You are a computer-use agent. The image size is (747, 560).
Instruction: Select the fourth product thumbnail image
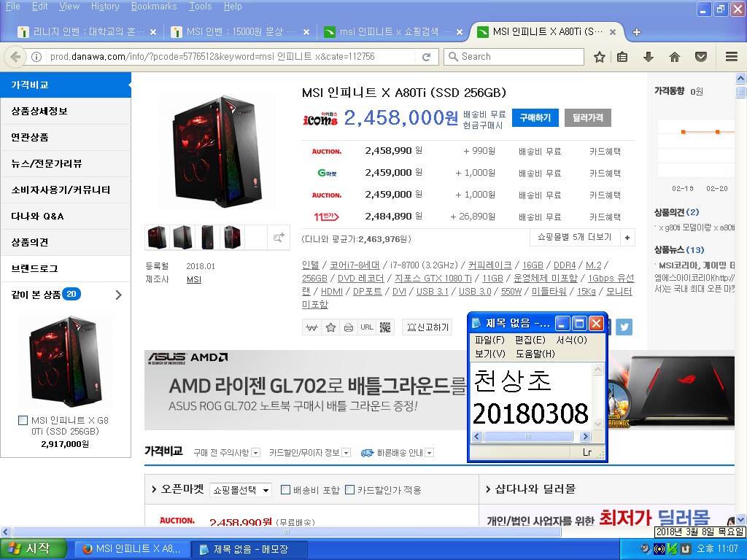coord(233,238)
